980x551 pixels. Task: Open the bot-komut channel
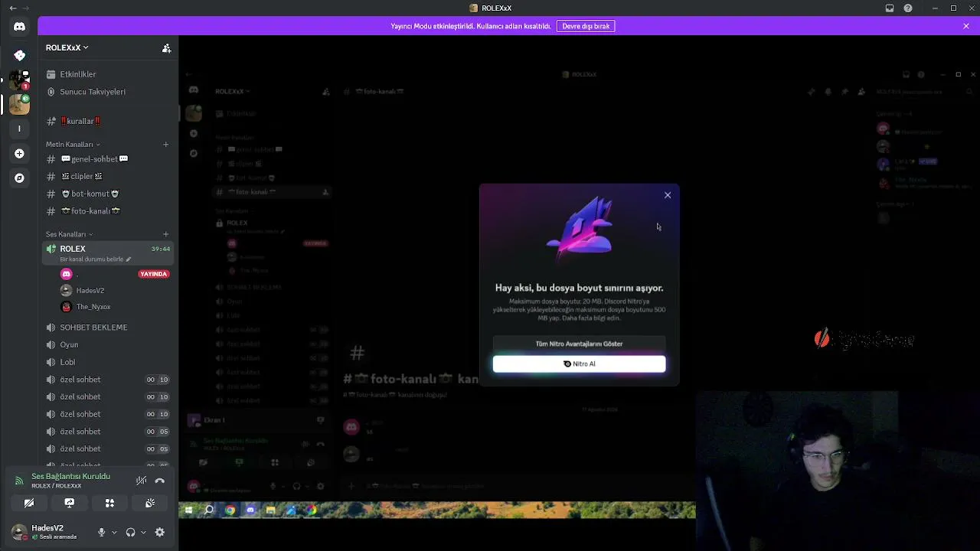coord(108,194)
